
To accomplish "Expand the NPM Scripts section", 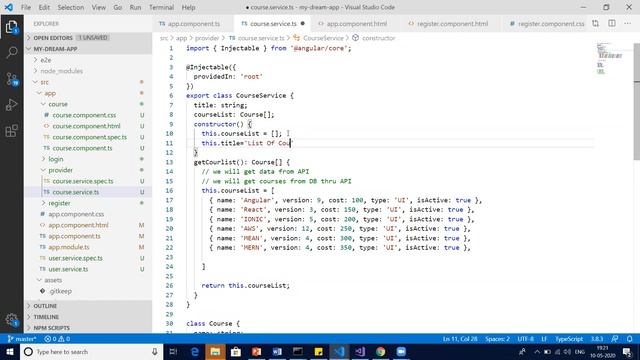I will pyautogui.click(x=88, y=328).
